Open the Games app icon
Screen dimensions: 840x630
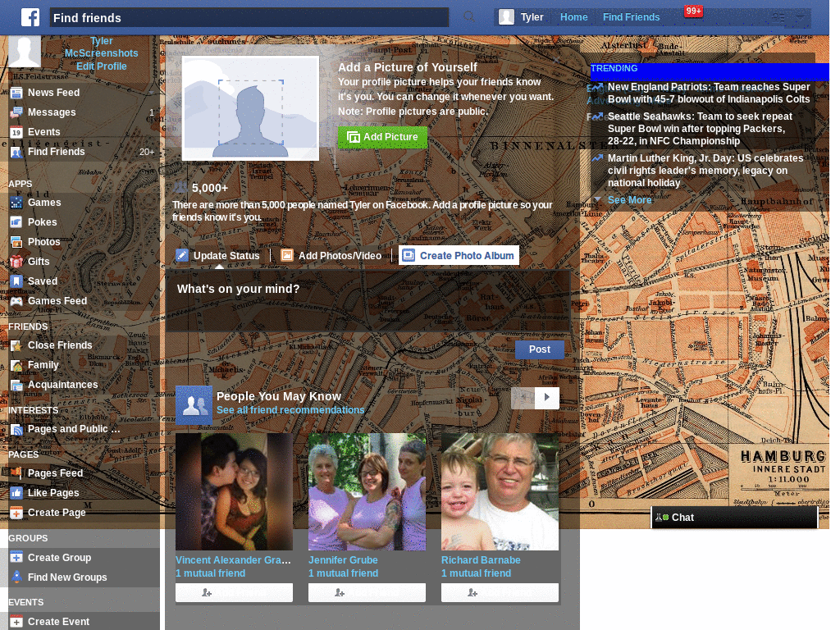tap(16, 203)
